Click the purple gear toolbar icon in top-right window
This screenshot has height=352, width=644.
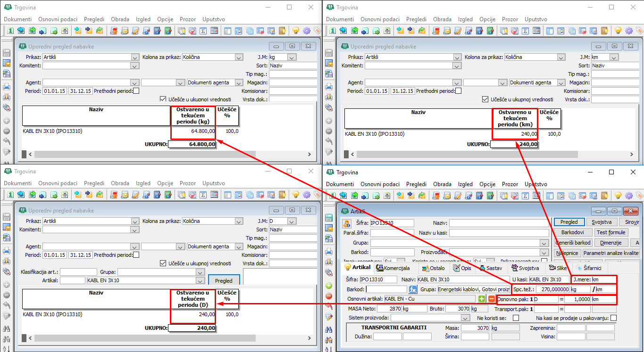[629, 31]
